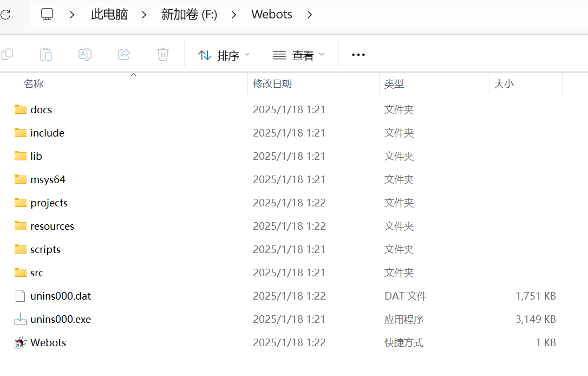
Task: Select the Webots shortcut name
Action: click(48, 342)
